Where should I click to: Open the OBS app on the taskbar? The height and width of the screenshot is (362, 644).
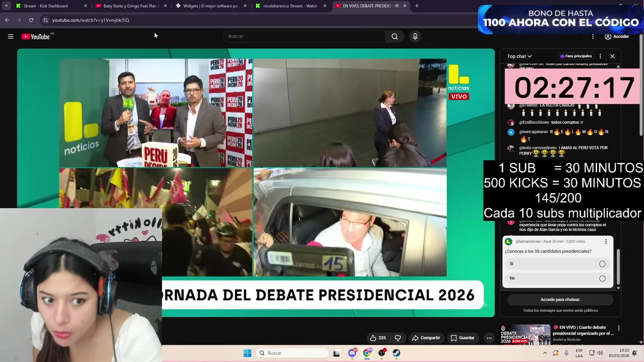point(382,353)
